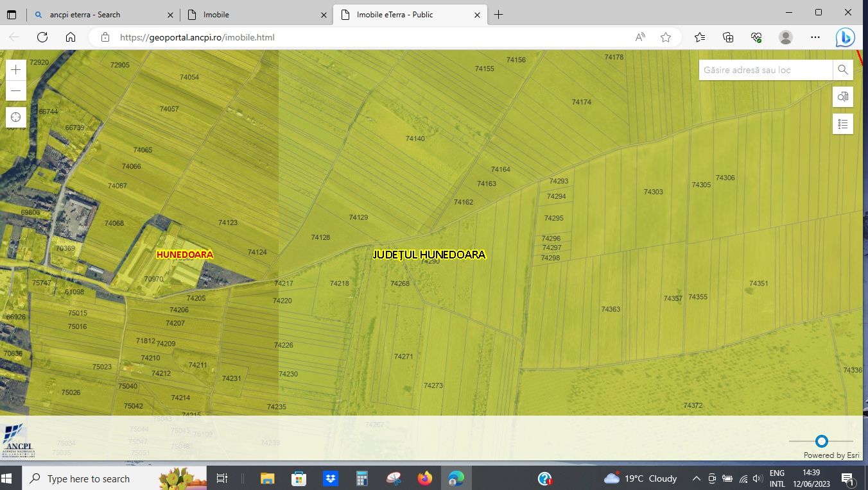The image size is (868, 490).
Task: Open Firefox from taskbar
Action: tap(425, 478)
